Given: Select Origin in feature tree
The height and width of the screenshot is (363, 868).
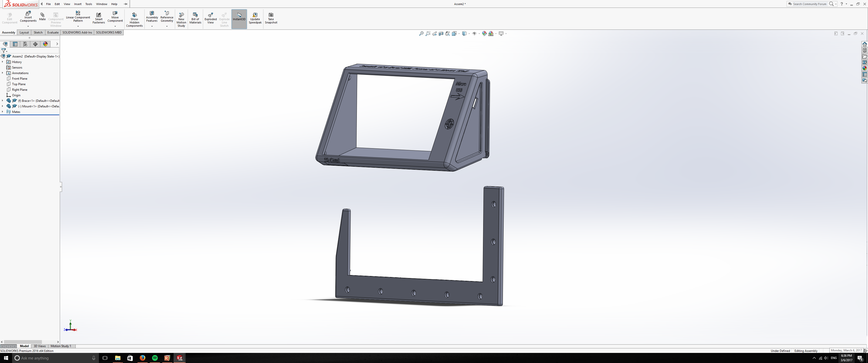Looking at the screenshot, I should 16,95.
